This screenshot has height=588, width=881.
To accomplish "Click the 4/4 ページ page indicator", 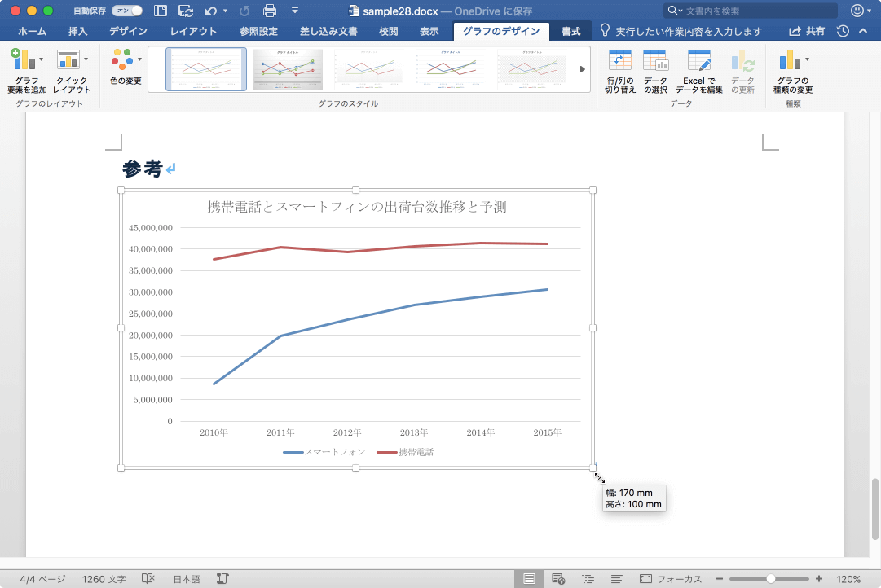I will click(x=42, y=579).
